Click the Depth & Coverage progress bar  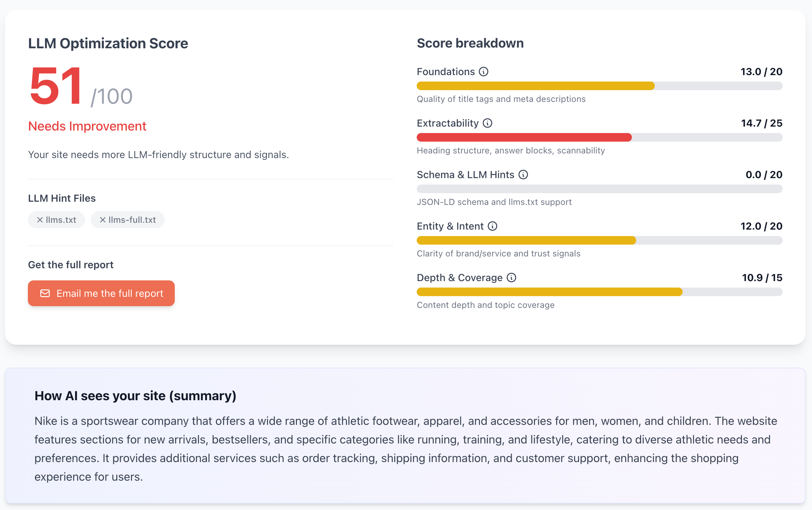click(549, 292)
